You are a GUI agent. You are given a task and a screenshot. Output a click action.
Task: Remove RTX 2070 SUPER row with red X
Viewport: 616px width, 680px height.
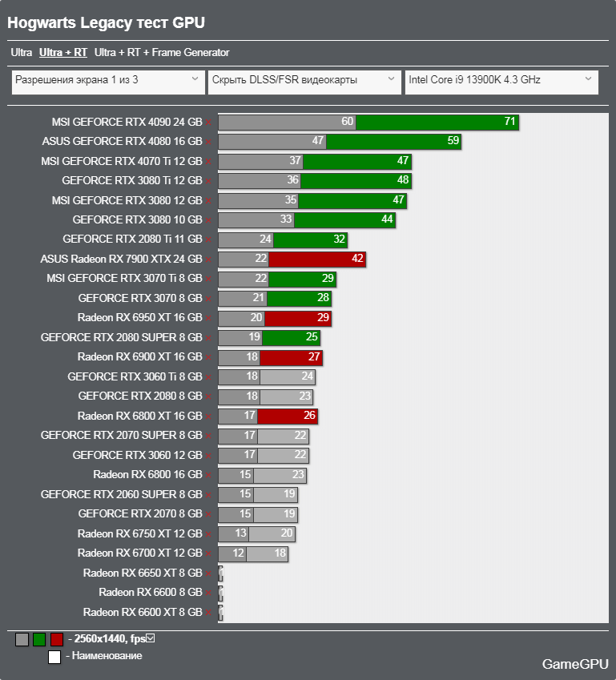click(x=208, y=436)
